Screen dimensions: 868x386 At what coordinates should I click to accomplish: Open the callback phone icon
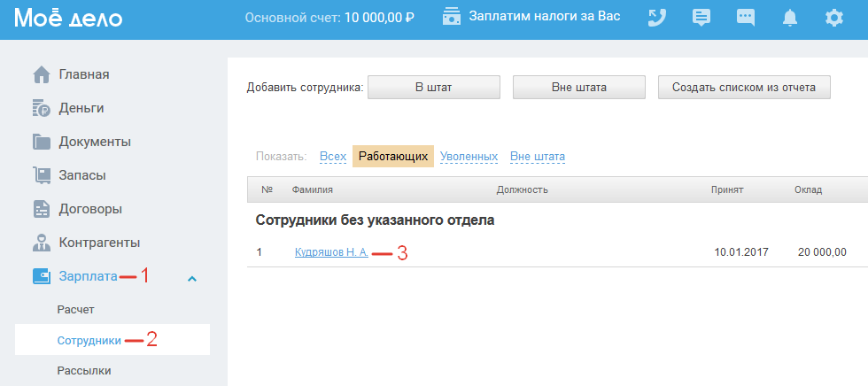(x=656, y=18)
